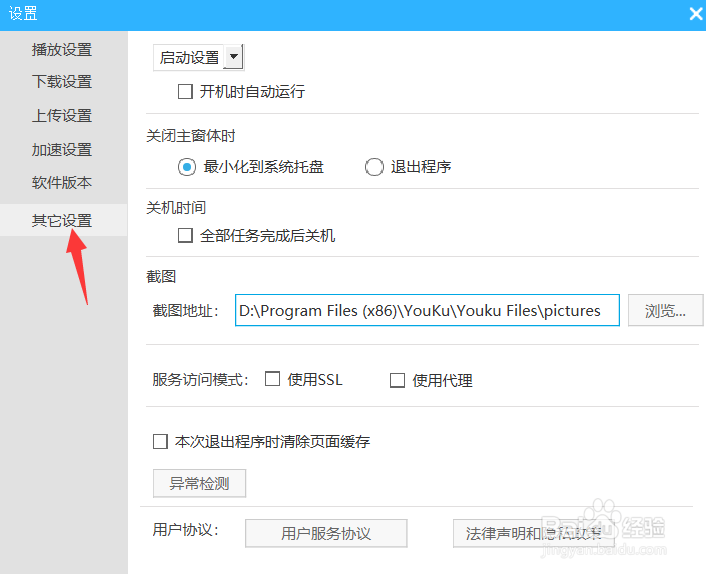This screenshot has height=574, width=706.
Task: Select 加速设置 in sidebar
Action: pos(62,149)
